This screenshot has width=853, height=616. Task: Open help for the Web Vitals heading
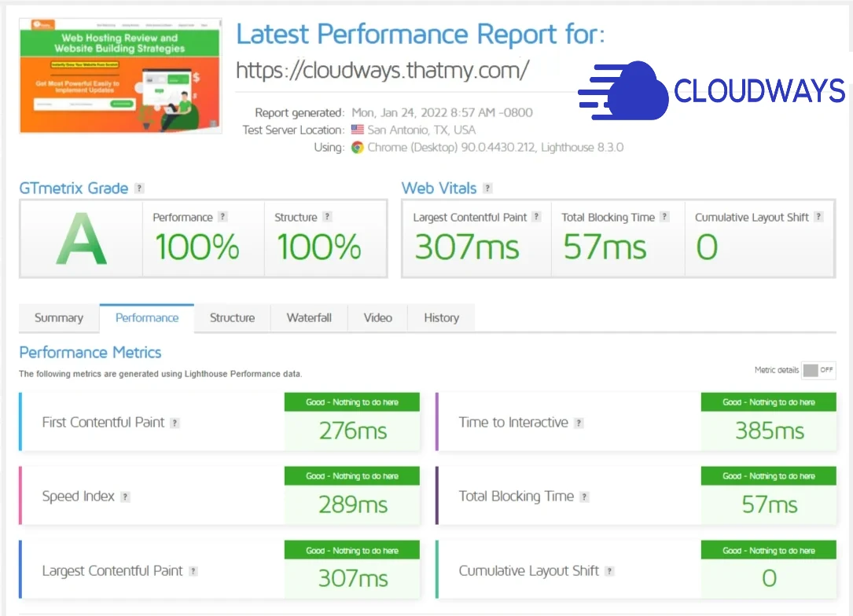487,188
